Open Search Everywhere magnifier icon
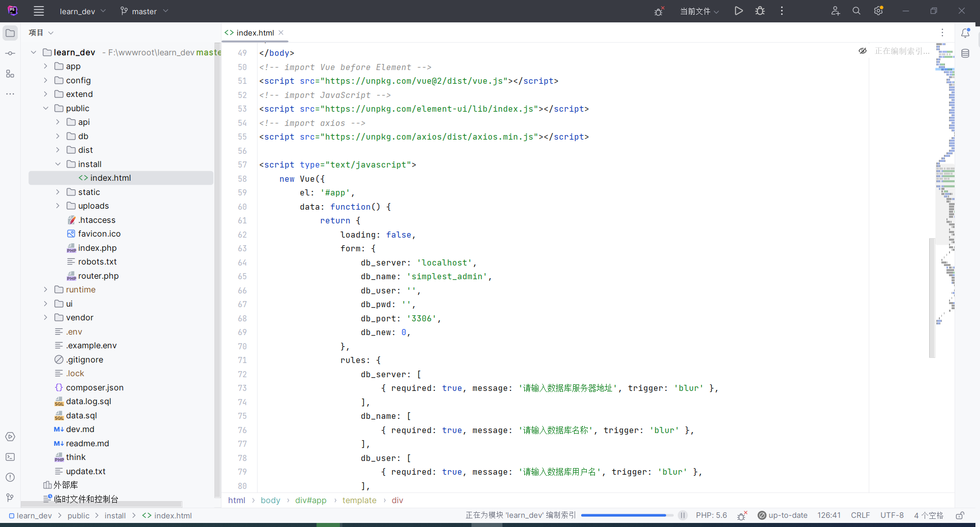The height and width of the screenshot is (527, 980). (857, 11)
